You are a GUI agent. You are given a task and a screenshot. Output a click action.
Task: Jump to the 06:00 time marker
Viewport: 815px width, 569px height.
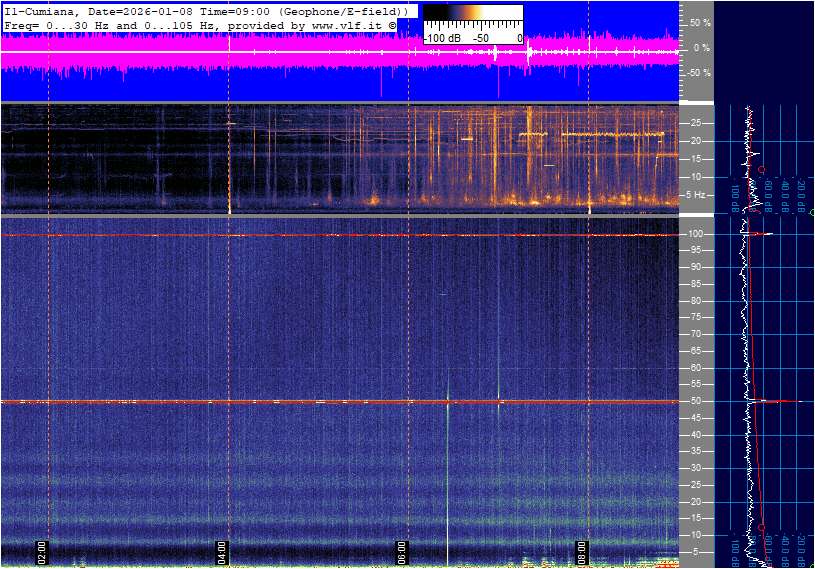[401, 551]
